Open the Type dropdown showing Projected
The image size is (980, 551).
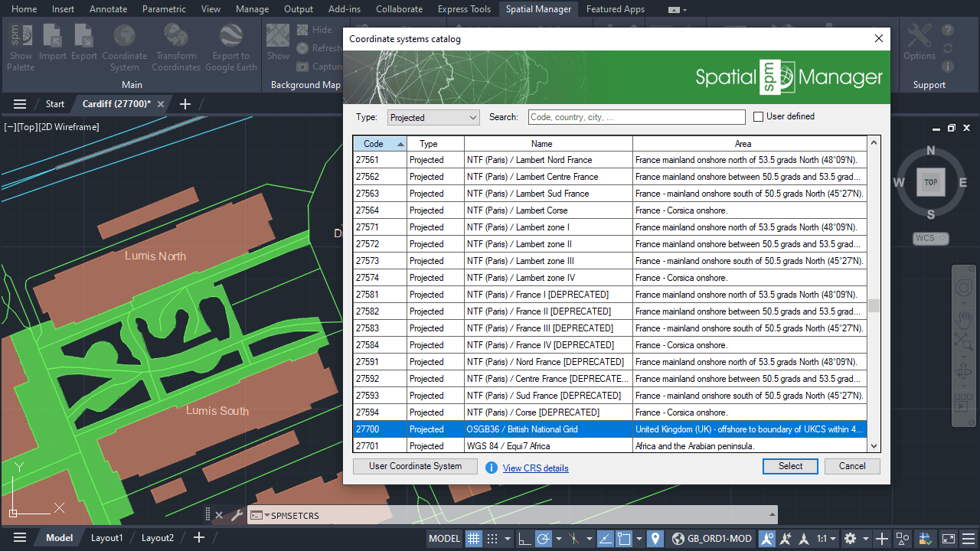pos(433,117)
